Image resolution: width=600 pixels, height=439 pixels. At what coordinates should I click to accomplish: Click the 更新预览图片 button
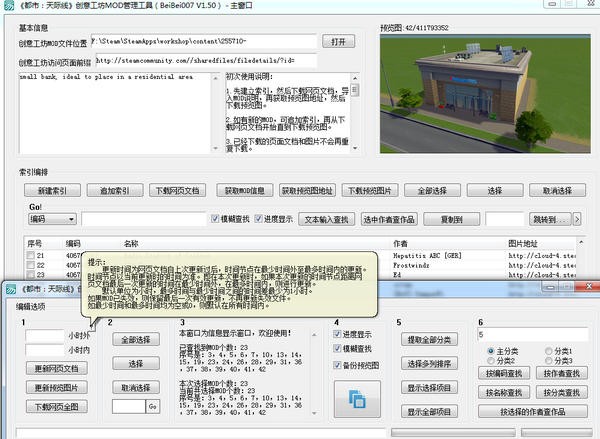point(57,388)
